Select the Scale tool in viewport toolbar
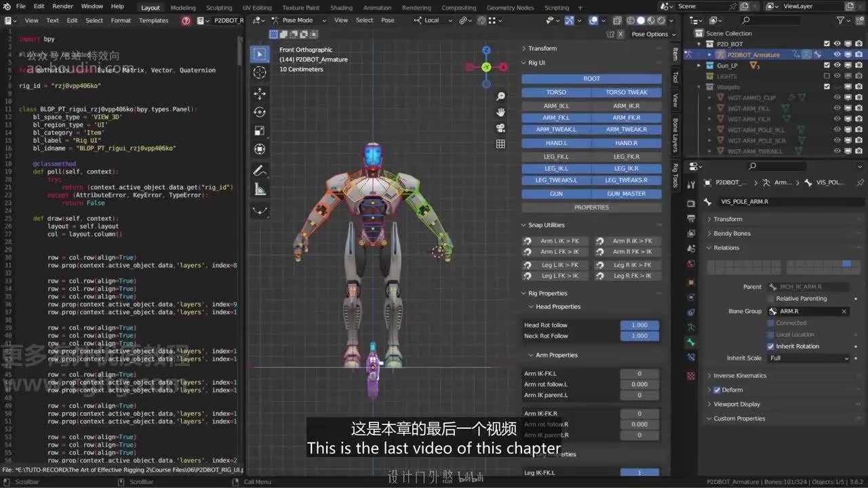The width and height of the screenshot is (868, 488). [260, 130]
